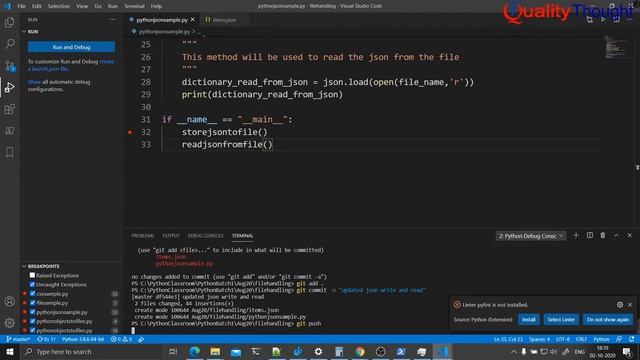Open the Extensions view in activity bar

click(x=9, y=109)
